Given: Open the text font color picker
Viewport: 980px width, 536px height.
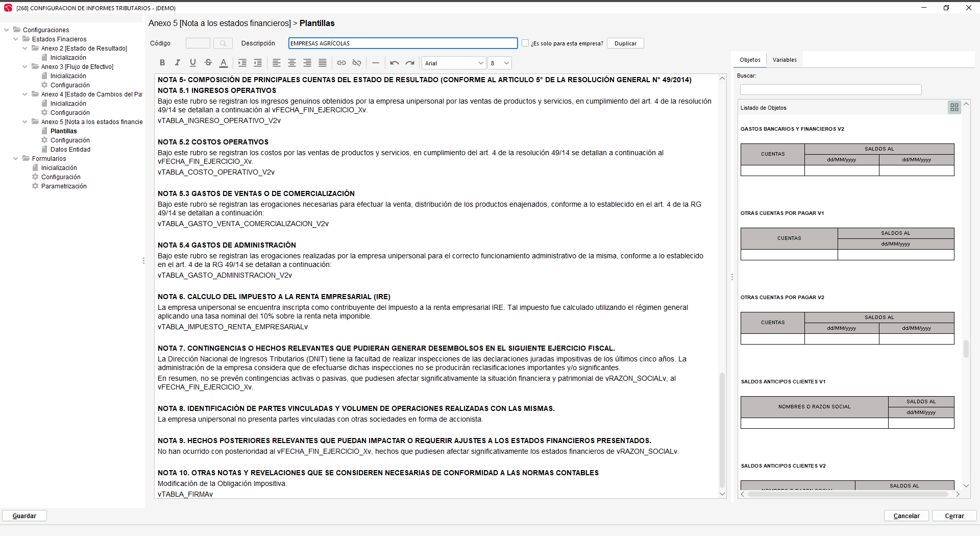Looking at the screenshot, I should (x=224, y=63).
